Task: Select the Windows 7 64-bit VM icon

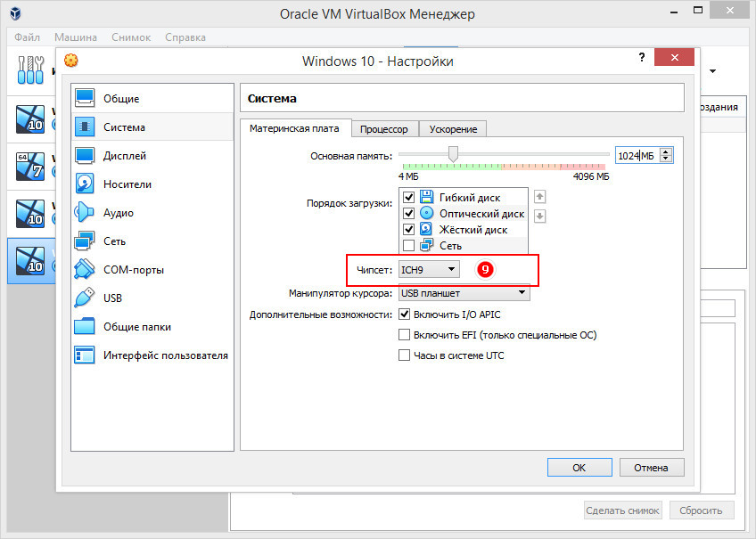Action: tap(30, 167)
